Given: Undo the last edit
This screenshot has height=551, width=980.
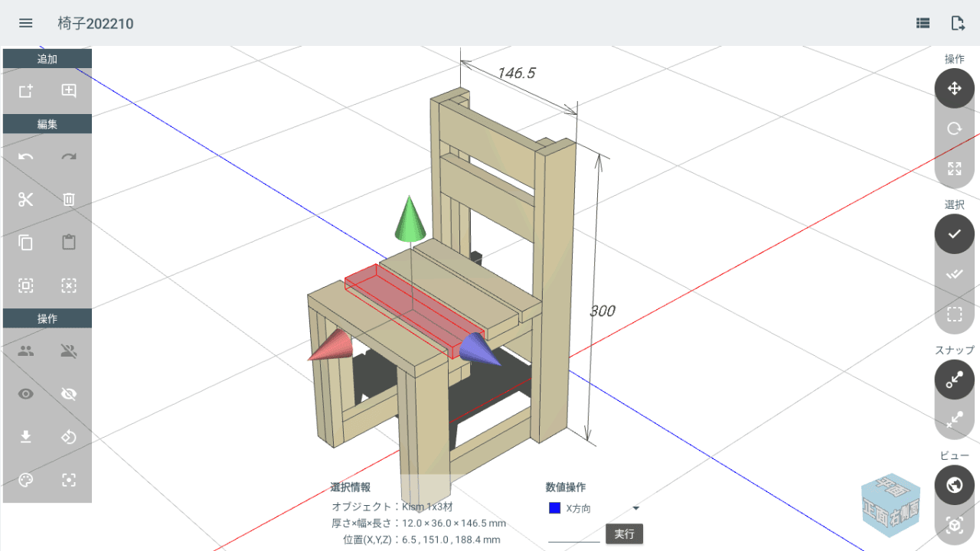Looking at the screenshot, I should coord(25,157).
